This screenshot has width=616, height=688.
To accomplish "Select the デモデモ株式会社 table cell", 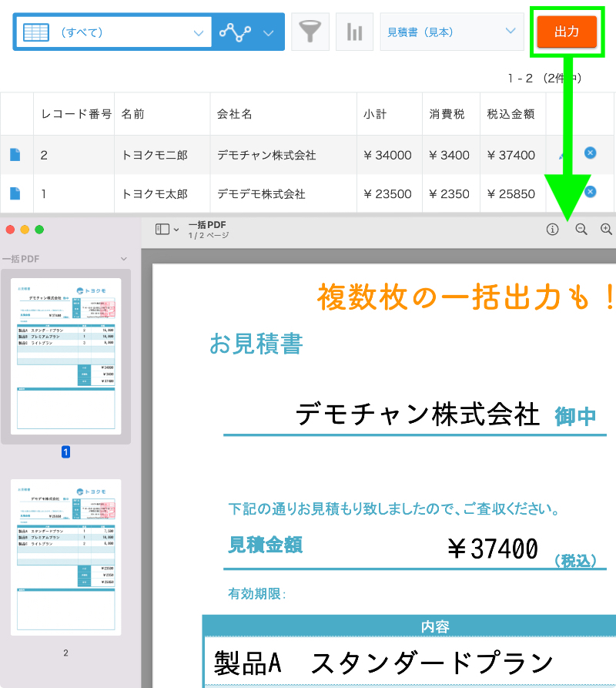I will 283,193.
